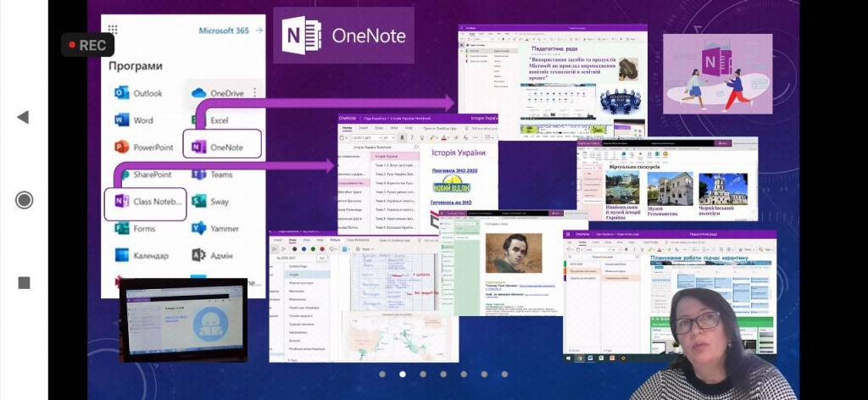This screenshot has width=868, height=400.
Task: Tap the REC recording indicator
Action: [x=86, y=45]
